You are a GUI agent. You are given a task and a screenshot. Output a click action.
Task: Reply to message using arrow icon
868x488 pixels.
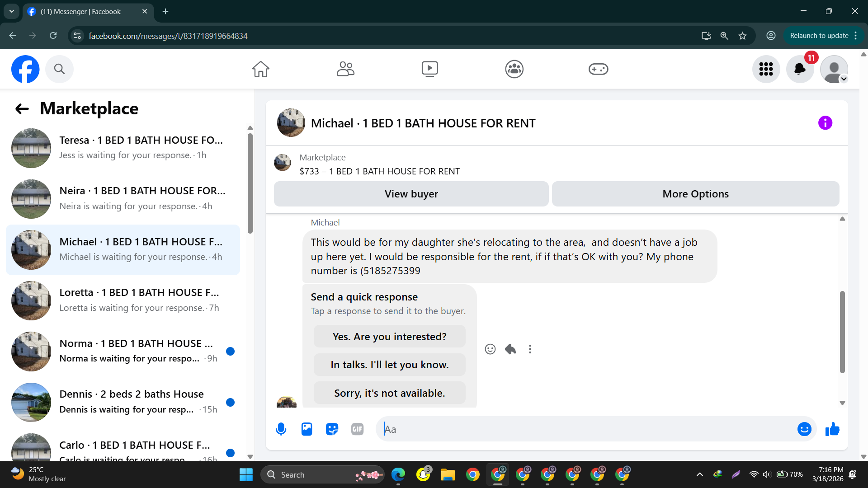(x=510, y=349)
